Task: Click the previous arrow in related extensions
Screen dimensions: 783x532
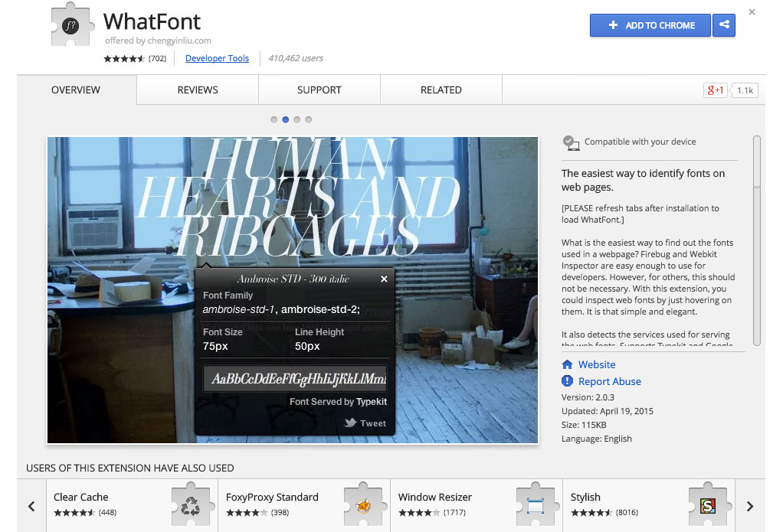Action: coord(31,506)
